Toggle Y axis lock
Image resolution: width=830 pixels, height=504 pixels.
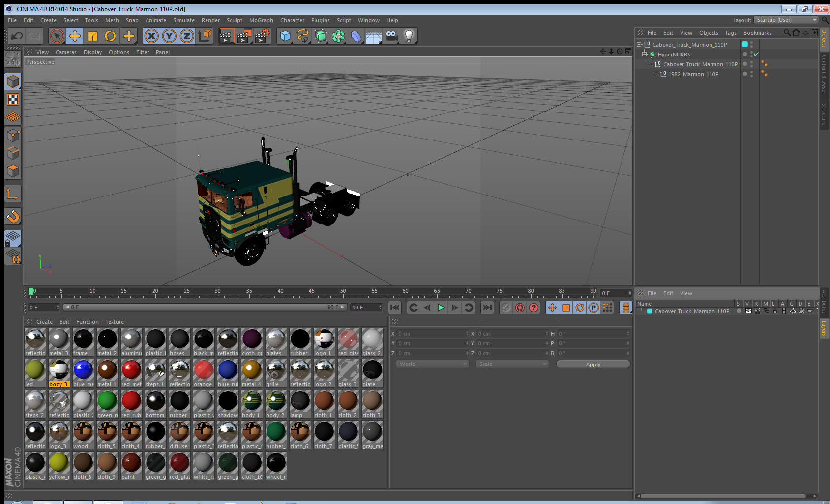click(x=169, y=36)
